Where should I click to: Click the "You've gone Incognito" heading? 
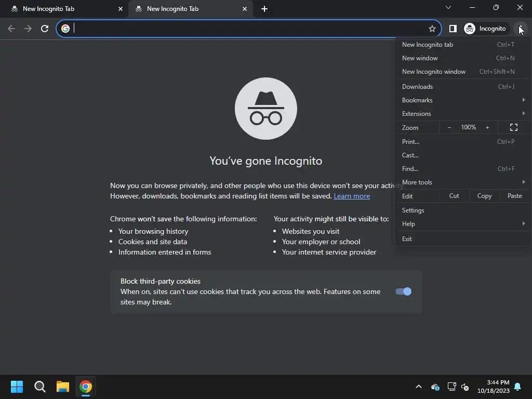265,161
